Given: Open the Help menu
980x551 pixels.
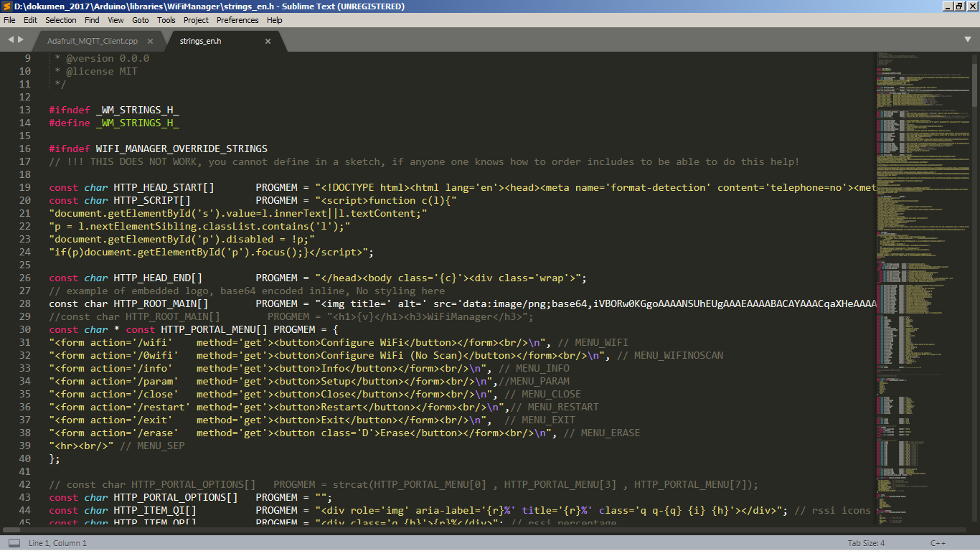Looking at the screenshot, I should [x=275, y=20].
